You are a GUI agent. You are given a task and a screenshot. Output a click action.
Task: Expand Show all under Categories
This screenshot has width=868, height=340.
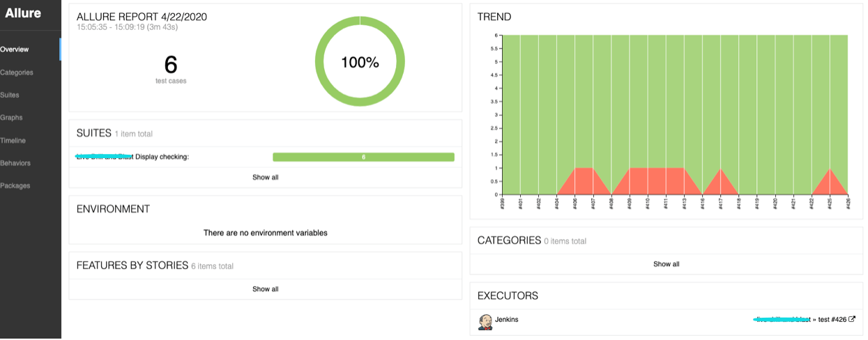click(x=666, y=264)
